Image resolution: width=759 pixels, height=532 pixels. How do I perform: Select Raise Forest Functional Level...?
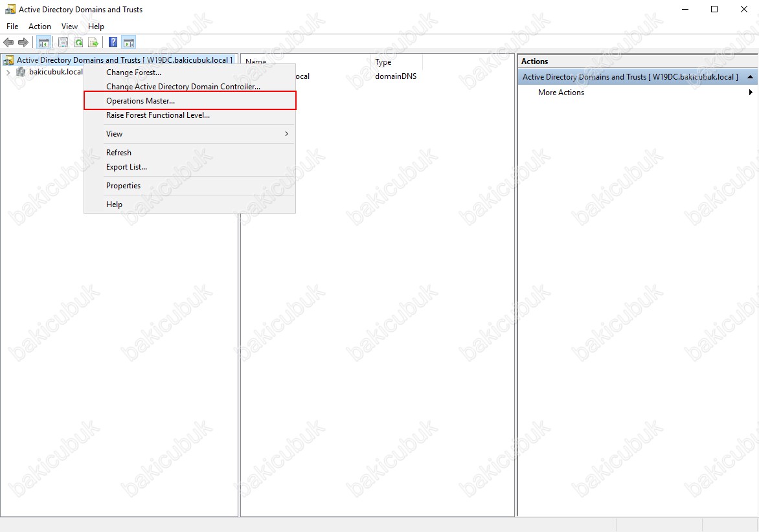click(x=190, y=115)
